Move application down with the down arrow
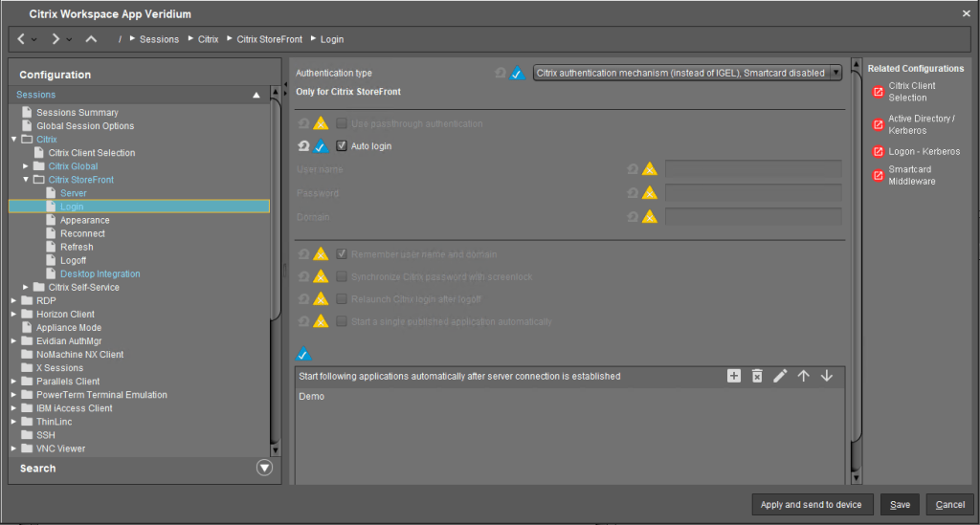The height and width of the screenshot is (525, 980). pyautogui.click(x=827, y=377)
